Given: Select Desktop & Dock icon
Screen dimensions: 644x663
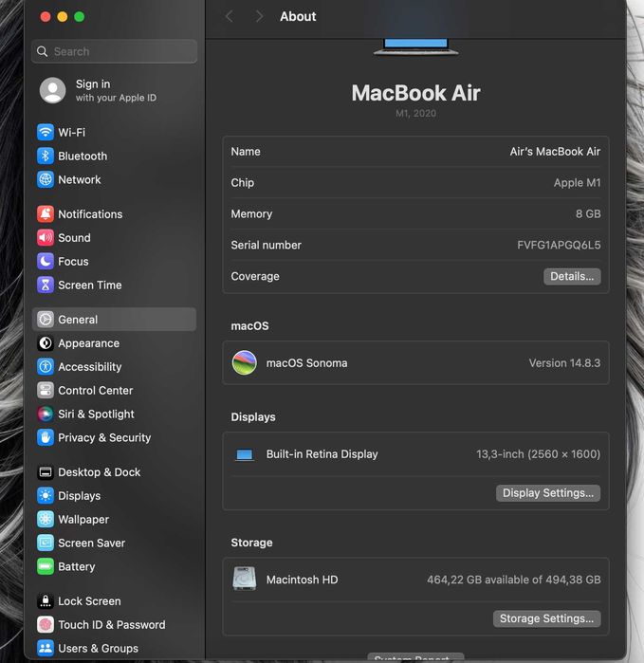Looking at the screenshot, I should [46, 472].
